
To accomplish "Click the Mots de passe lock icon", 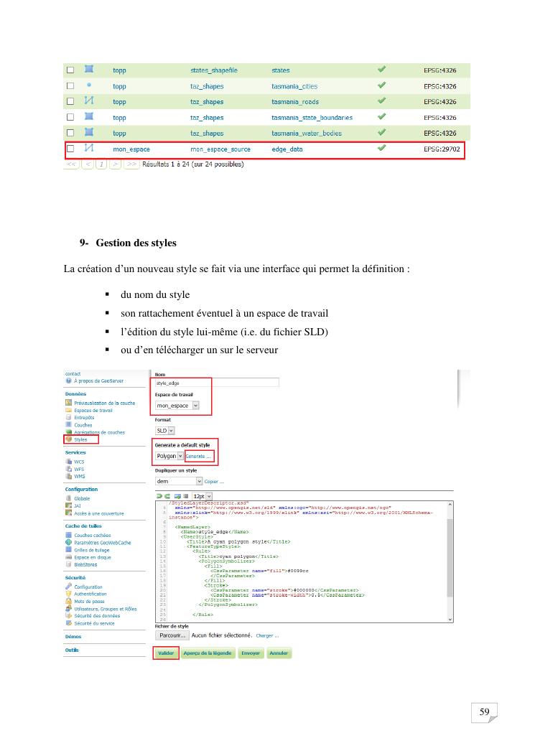I will [69, 602].
